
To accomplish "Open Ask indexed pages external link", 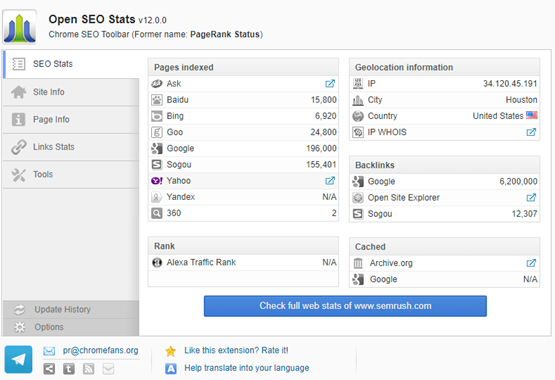I will (330, 84).
